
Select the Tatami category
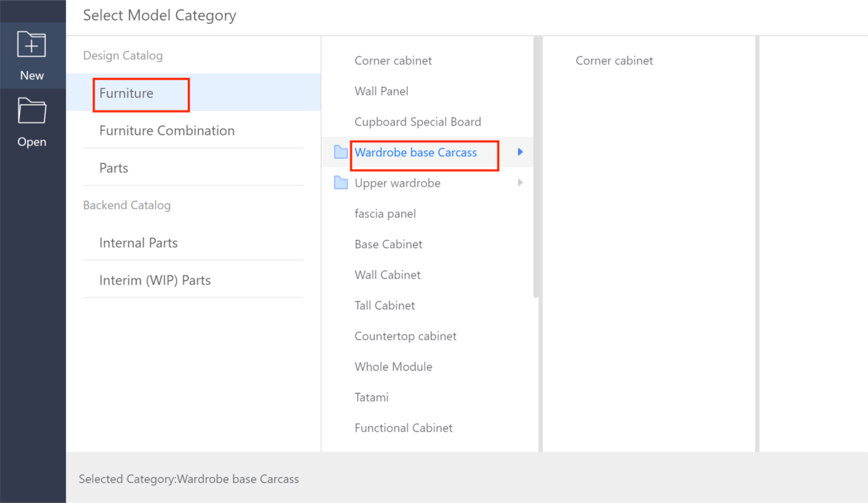(372, 397)
